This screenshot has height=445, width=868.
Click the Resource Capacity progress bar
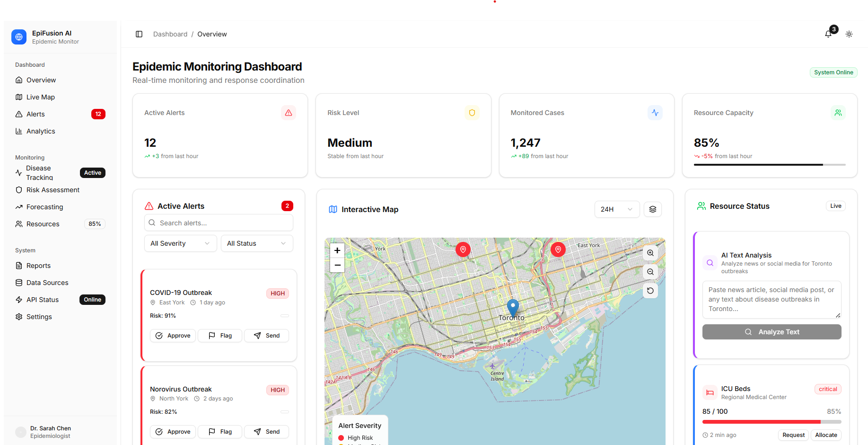770,165
